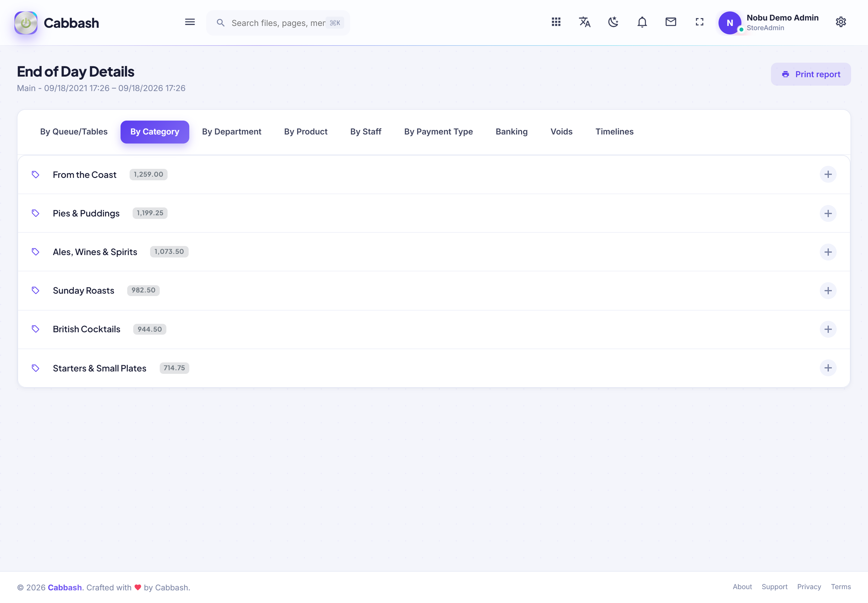Screen dimensions: 868x603
Task: Toggle fullscreen mode icon
Action: (699, 22)
